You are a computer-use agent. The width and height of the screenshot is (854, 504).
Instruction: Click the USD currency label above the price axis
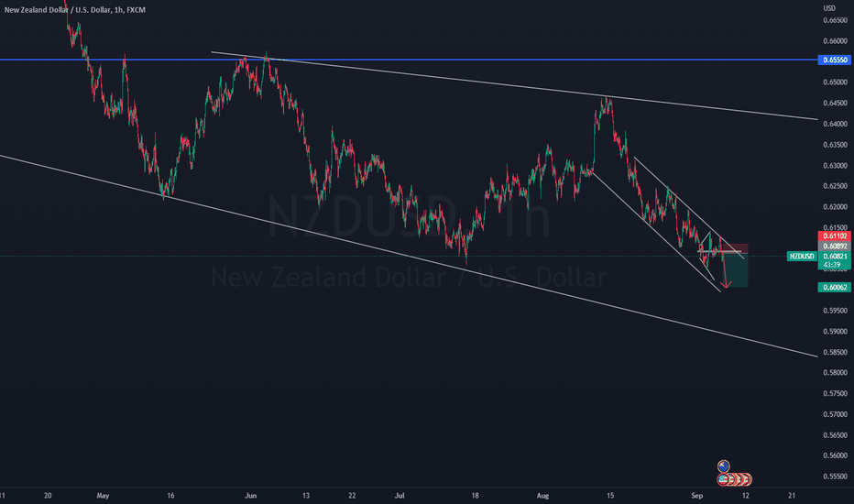pyautogui.click(x=829, y=7)
